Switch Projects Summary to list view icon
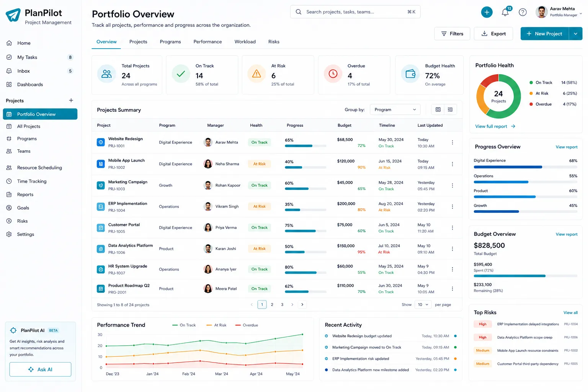Image resolution: width=588 pixels, height=392 pixels. pos(450,109)
